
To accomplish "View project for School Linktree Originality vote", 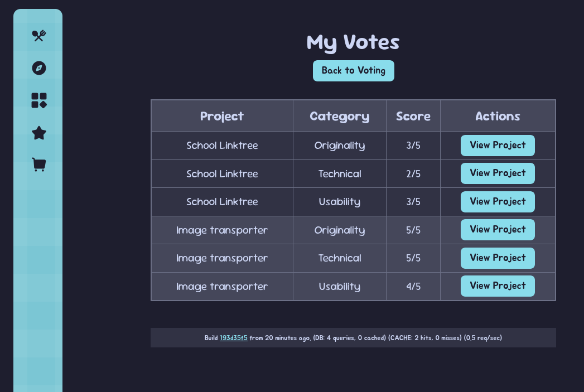I will (497, 146).
